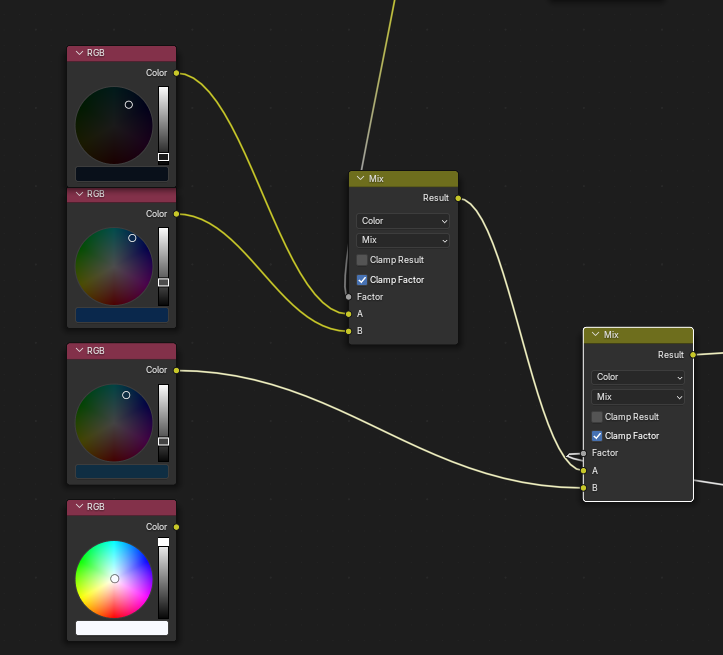
Task: Pick a hue in the second RGB node's color wheel
Action: tap(114, 266)
